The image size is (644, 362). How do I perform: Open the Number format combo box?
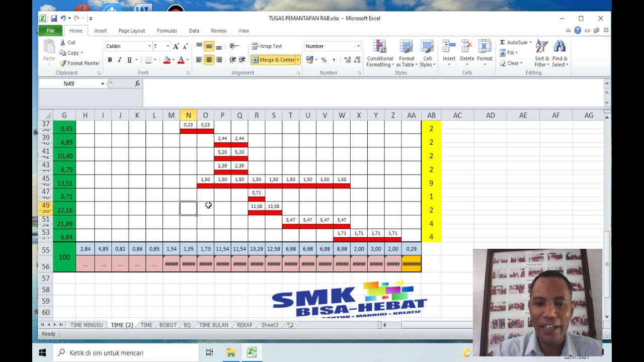point(333,46)
